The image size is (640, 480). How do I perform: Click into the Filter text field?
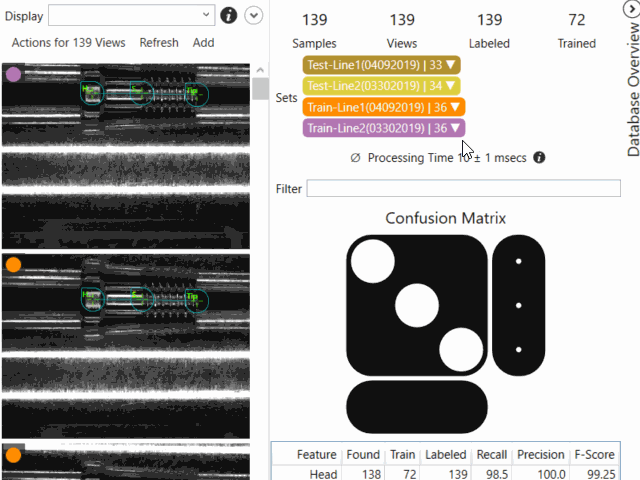463,189
